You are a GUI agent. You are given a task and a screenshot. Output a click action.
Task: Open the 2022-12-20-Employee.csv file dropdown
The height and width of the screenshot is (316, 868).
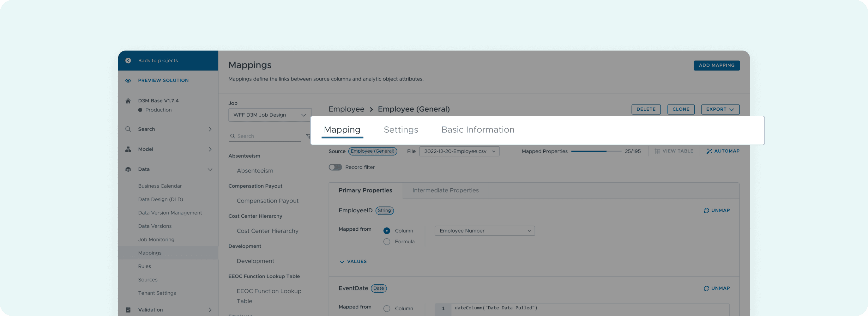pos(459,151)
